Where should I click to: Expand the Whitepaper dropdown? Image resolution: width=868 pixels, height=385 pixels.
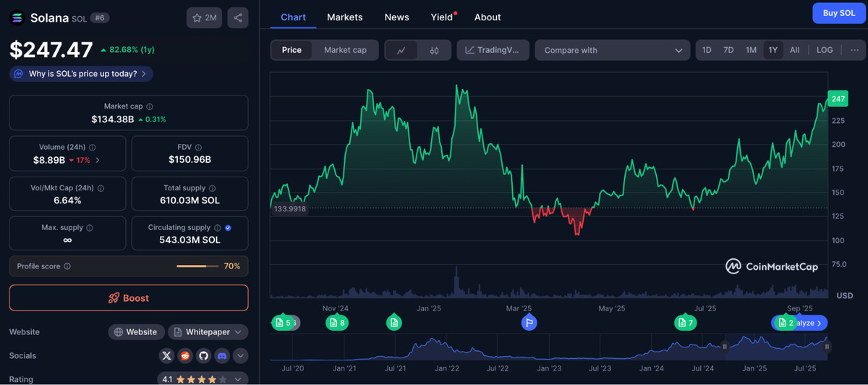[208, 332]
